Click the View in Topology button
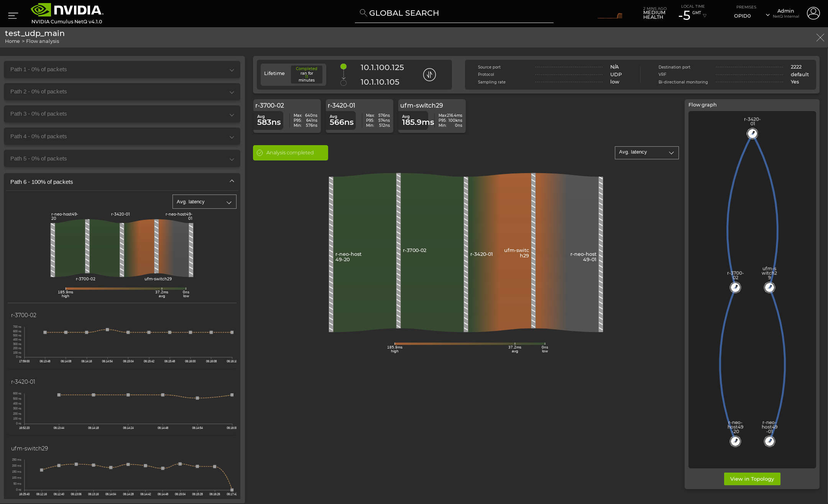The width and height of the screenshot is (828, 504). (x=752, y=479)
